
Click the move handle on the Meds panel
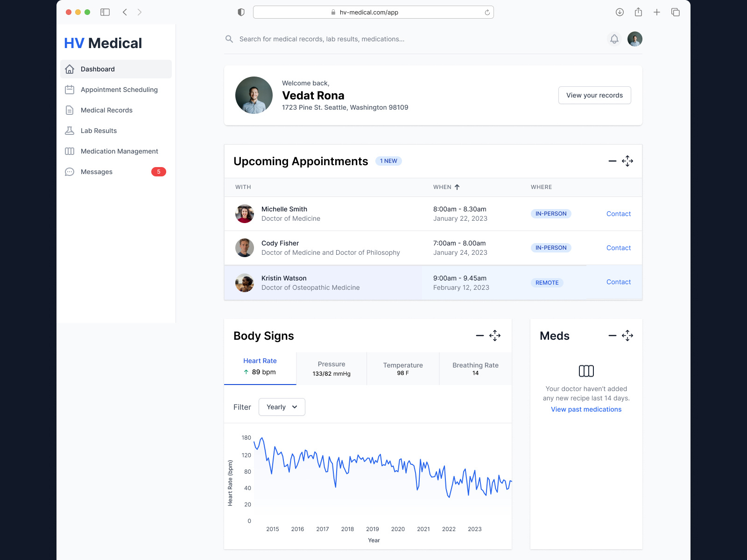tap(627, 336)
